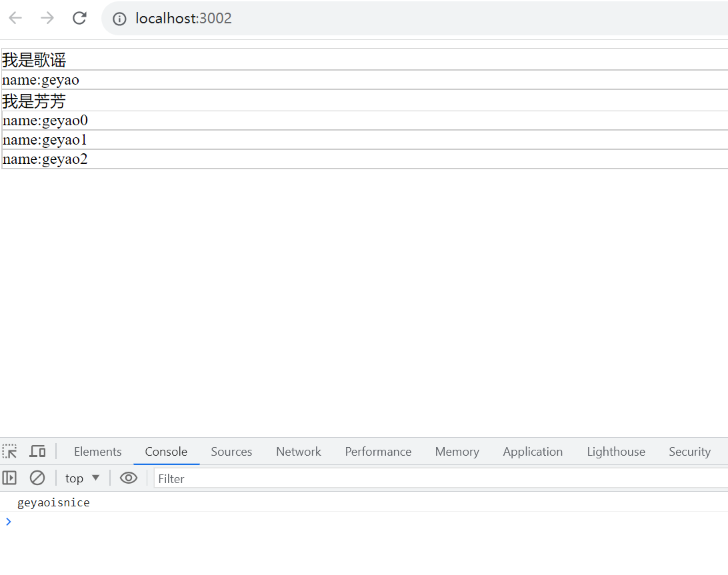728x575 pixels.
Task: Open the Application tab
Action: click(533, 452)
